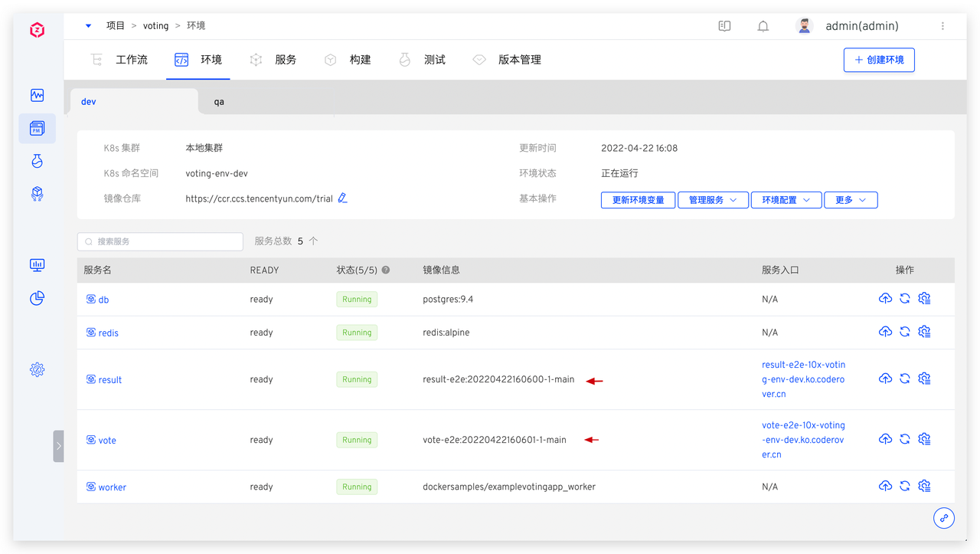Screen dimensions: 980x554
Task: Click the link icon at bottom right
Action: 943,518
